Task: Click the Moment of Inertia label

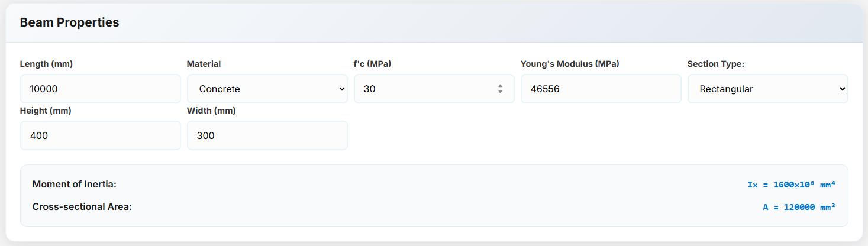Action: pos(75,184)
